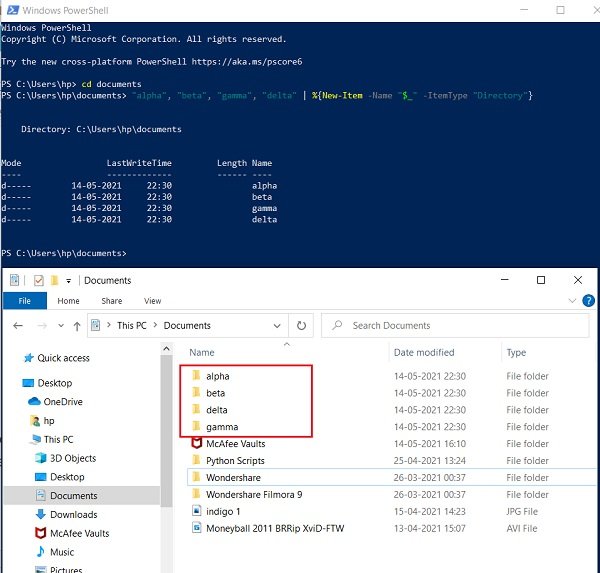Image resolution: width=600 pixels, height=573 pixels.
Task: Select the Moneyball AVI file icon
Action: click(x=196, y=528)
